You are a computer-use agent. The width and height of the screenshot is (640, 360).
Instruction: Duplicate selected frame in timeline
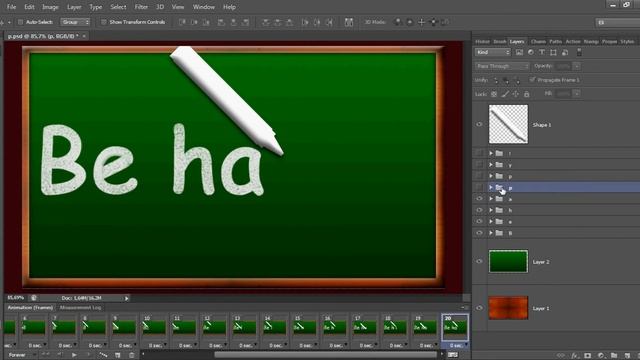coord(118,355)
